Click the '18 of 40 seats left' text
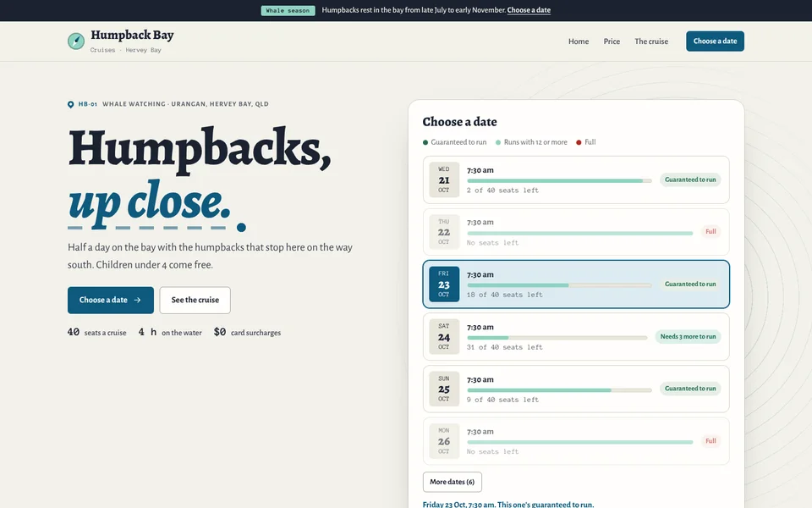Screen dimensions: 812x508 pos(504,295)
